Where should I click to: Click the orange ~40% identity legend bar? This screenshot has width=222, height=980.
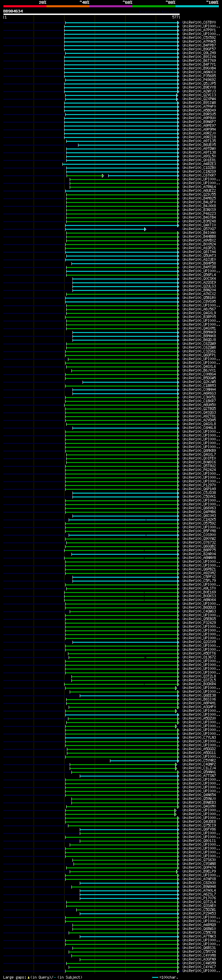point(68,6)
